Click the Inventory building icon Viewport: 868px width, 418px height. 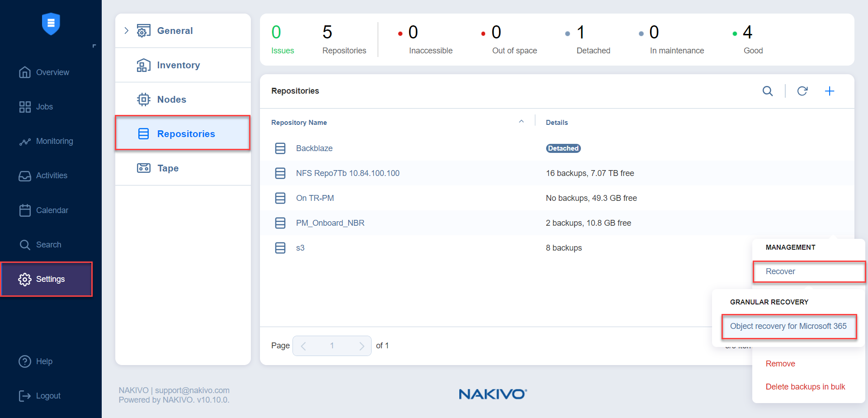click(144, 65)
